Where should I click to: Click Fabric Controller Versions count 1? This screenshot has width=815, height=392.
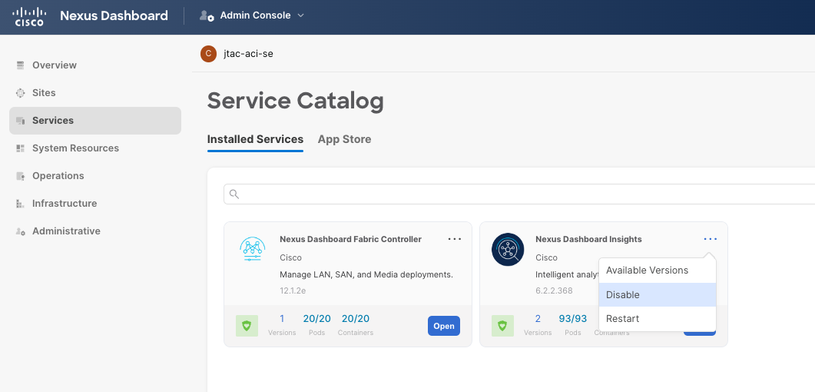tap(282, 319)
